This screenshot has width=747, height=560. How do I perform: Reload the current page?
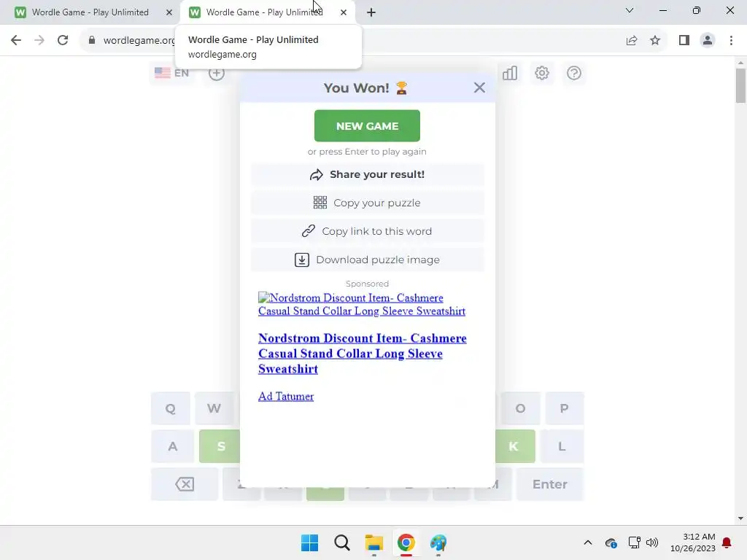tap(63, 40)
